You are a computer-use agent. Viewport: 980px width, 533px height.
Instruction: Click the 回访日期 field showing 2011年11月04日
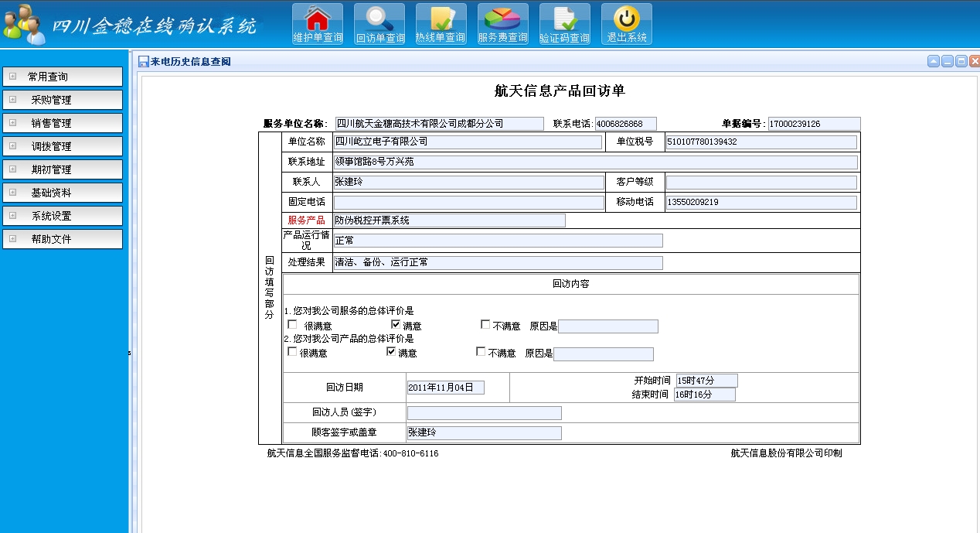tap(446, 388)
